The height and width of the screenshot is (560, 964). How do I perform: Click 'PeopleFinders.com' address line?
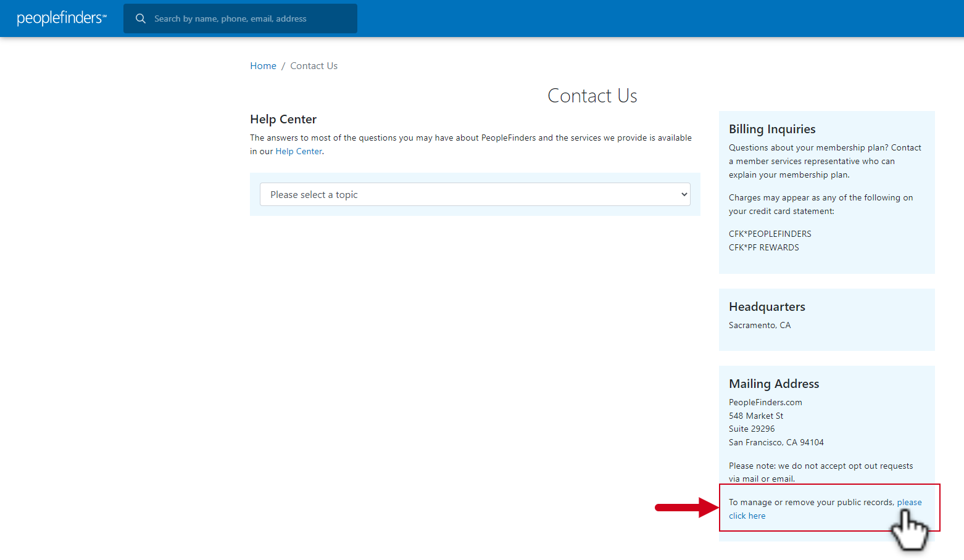click(x=765, y=402)
